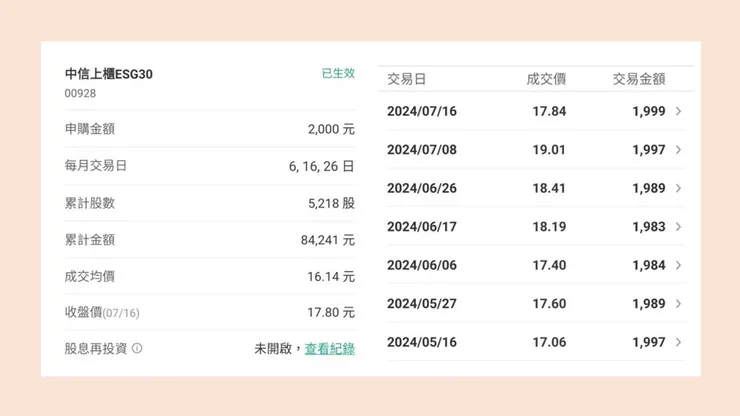Image resolution: width=740 pixels, height=416 pixels.
Task: Click the price 17.06
Action: [549, 342]
